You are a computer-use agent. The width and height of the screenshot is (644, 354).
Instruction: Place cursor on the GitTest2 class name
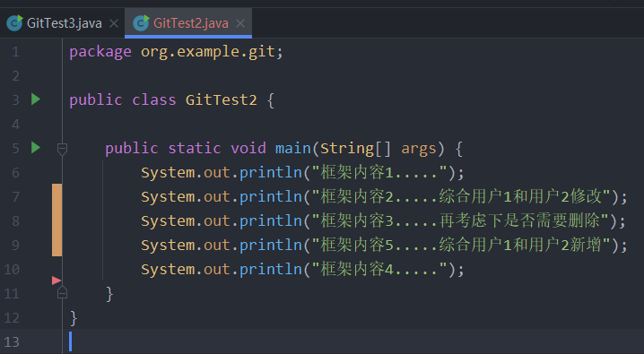pos(221,99)
